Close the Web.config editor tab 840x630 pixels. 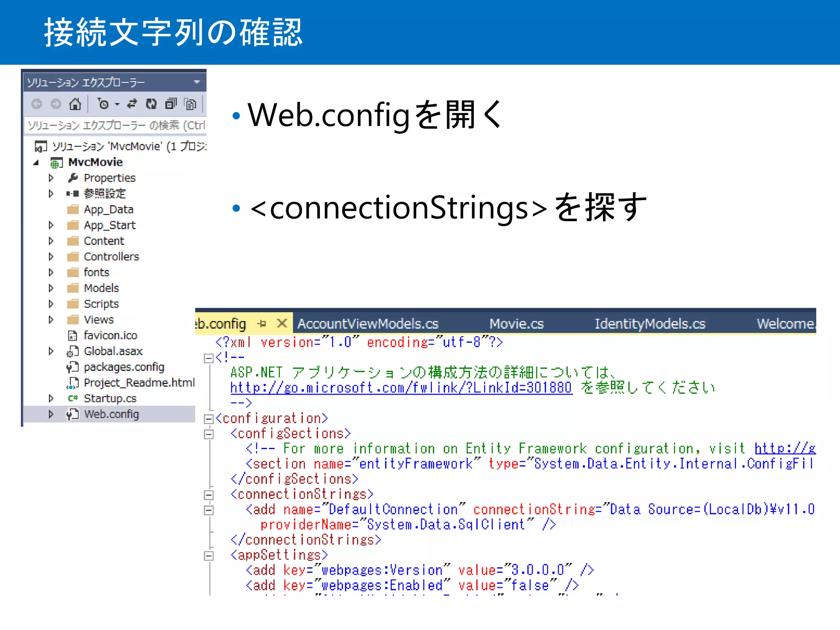pos(282,324)
